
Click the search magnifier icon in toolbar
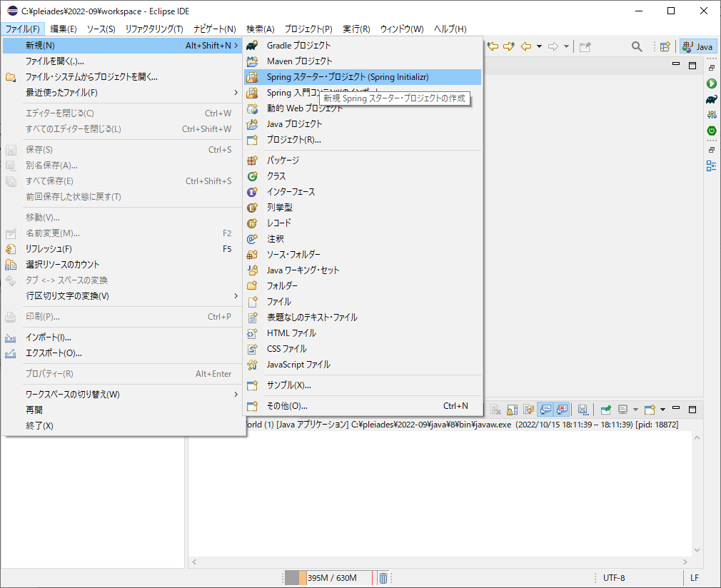pyautogui.click(x=637, y=46)
